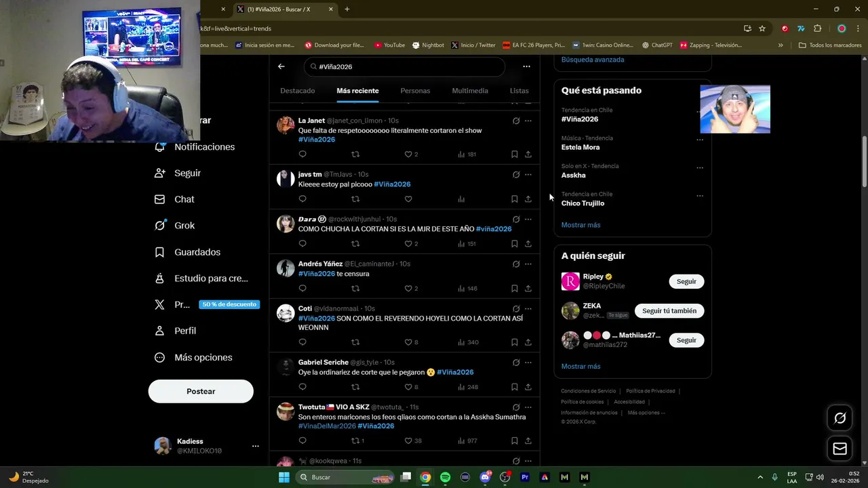Open options for Asskha trend
This screenshot has width=868, height=488.
click(699, 167)
